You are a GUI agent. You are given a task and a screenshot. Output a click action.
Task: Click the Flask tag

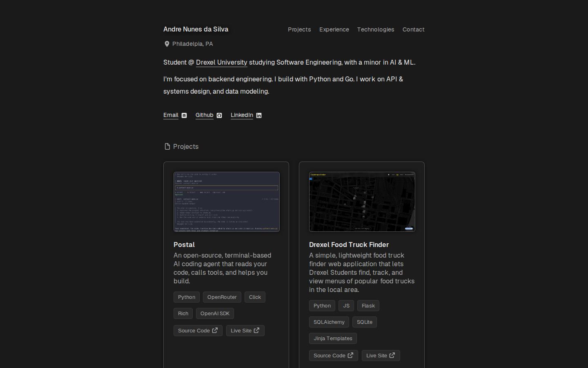[x=368, y=306]
